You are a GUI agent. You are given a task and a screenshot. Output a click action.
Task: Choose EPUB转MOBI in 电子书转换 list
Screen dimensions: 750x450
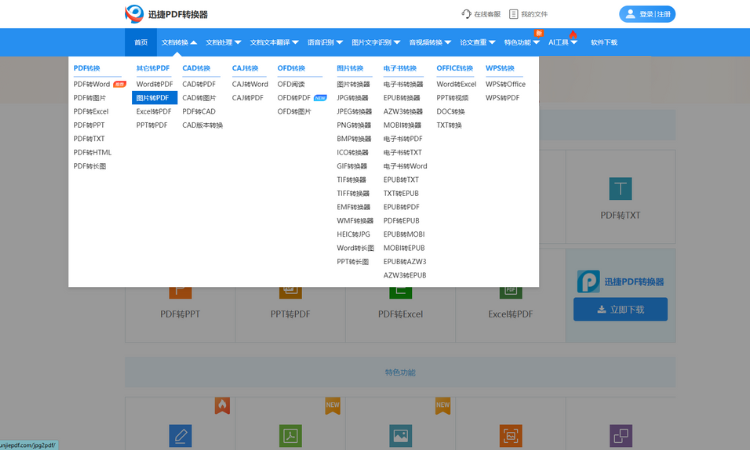404,234
